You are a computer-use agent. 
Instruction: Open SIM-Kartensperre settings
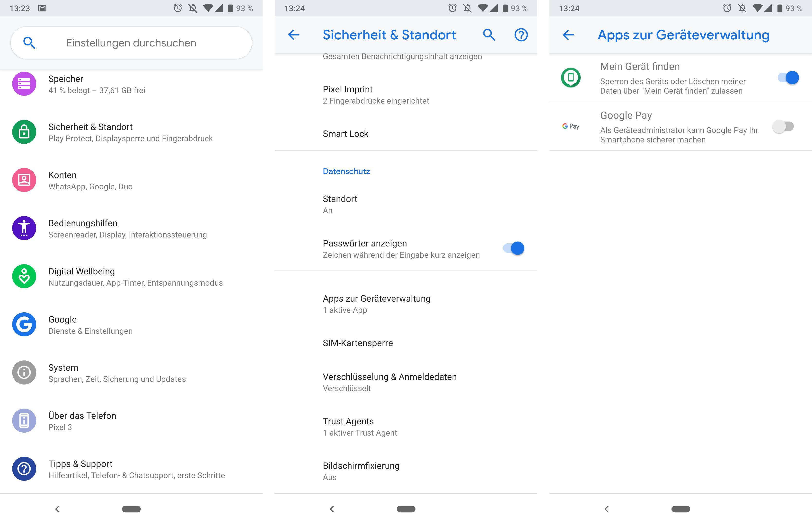coord(358,343)
